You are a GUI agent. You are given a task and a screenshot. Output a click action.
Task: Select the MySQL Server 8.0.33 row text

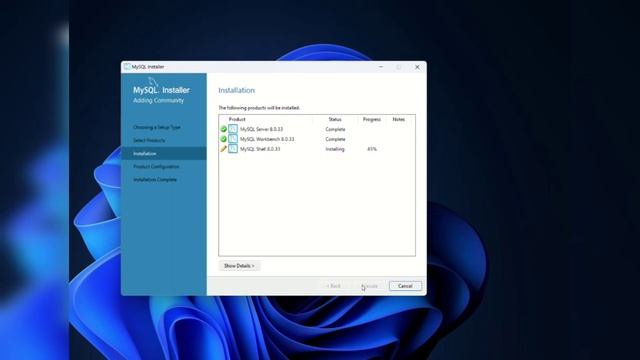pos(261,129)
